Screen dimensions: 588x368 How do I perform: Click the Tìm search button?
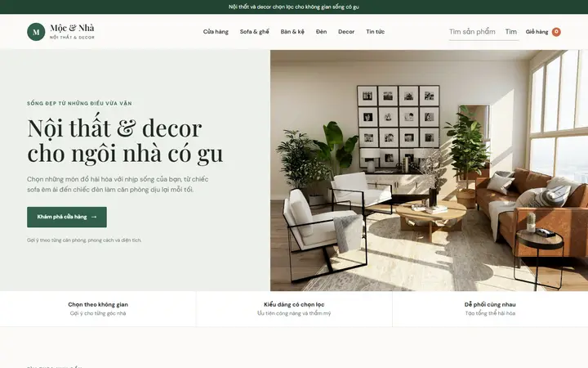pyautogui.click(x=510, y=32)
